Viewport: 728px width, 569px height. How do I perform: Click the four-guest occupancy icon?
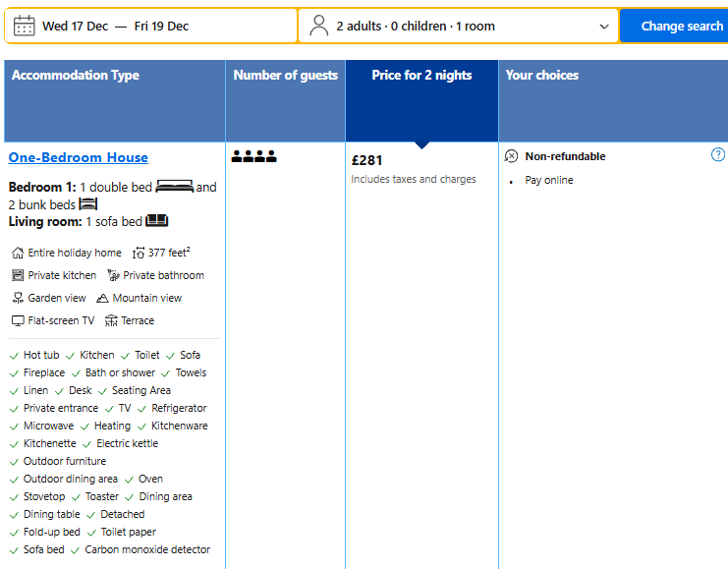click(x=253, y=156)
